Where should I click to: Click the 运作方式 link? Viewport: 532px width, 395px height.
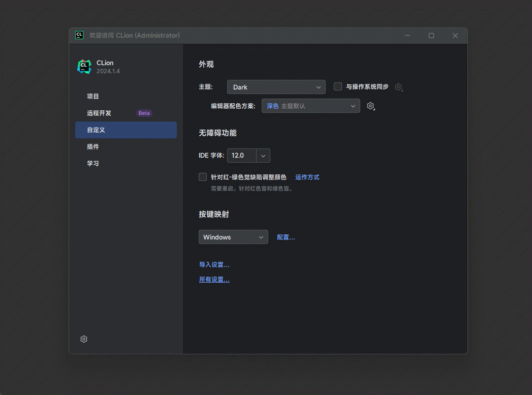(x=307, y=177)
